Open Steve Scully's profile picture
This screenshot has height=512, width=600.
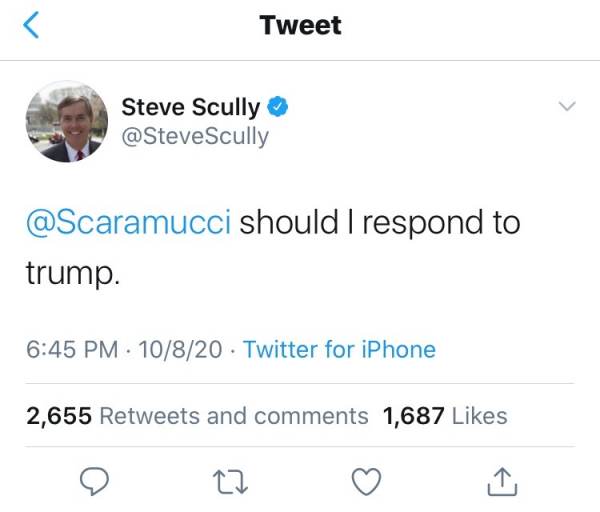click(x=66, y=122)
